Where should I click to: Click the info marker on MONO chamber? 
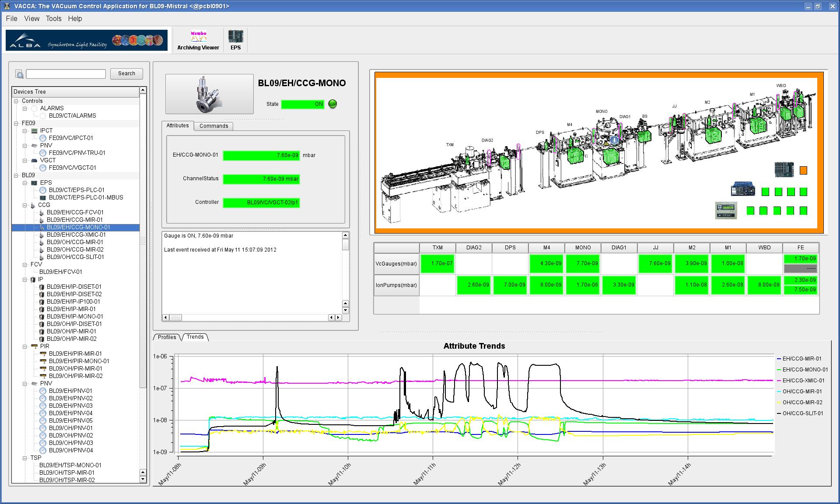coord(614,140)
